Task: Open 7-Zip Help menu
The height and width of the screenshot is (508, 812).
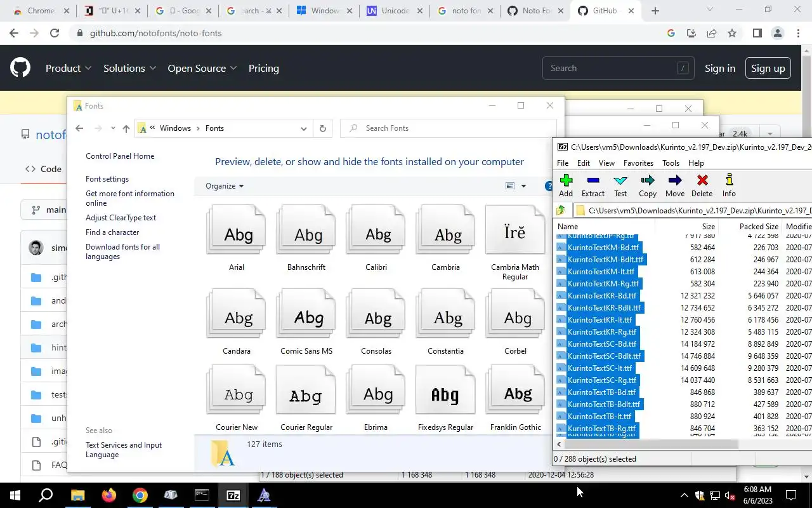Action: coord(696,163)
